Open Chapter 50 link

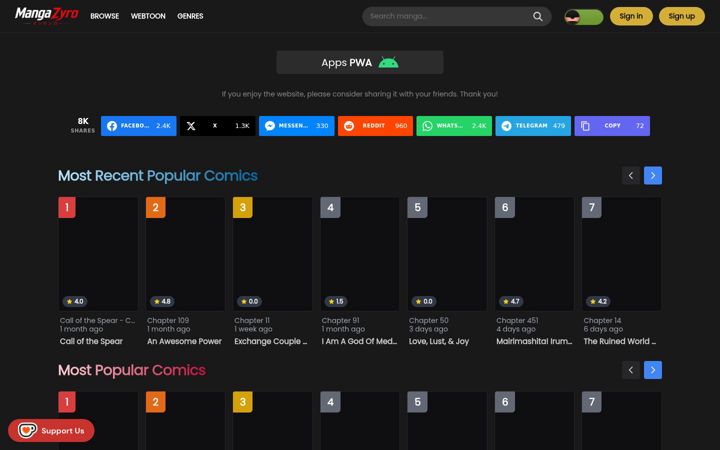[429, 321]
